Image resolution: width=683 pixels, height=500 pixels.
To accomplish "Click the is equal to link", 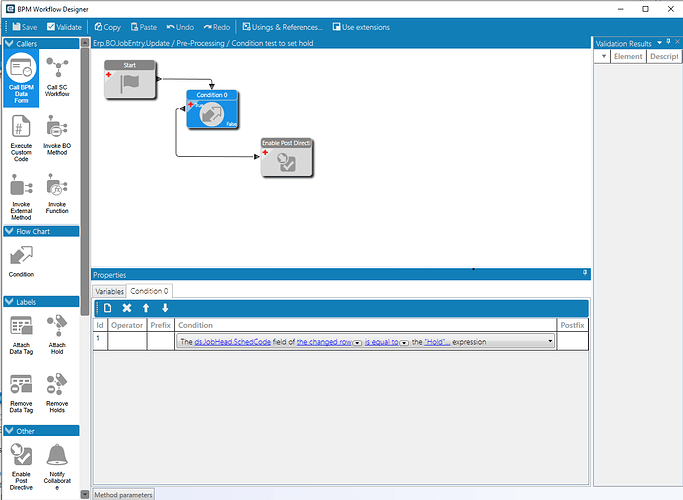I will [382, 342].
